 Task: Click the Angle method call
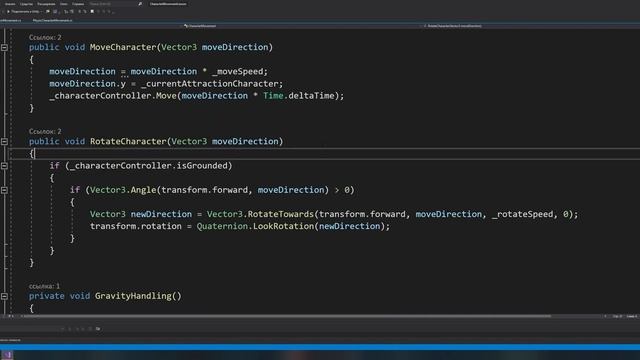pyautogui.click(x=143, y=190)
